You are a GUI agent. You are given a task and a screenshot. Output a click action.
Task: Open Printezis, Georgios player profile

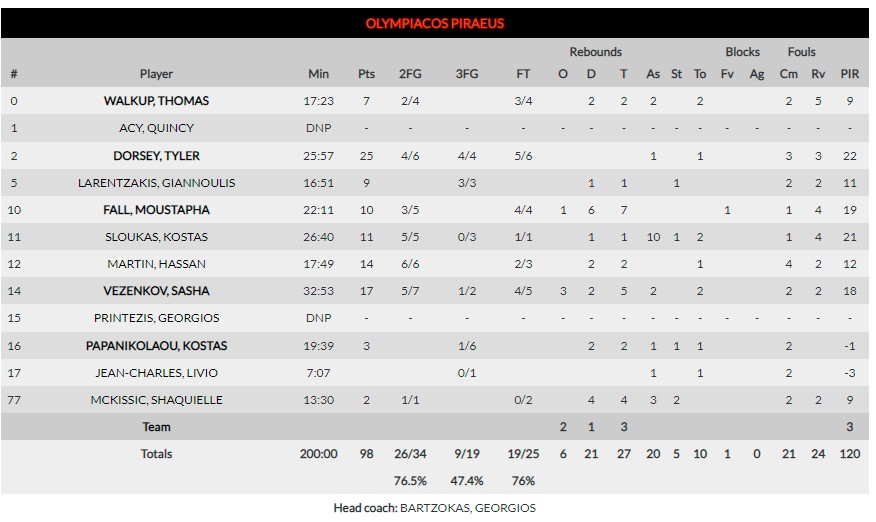point(156,318)
